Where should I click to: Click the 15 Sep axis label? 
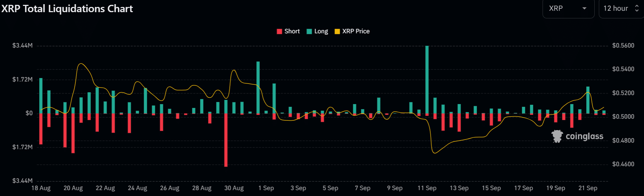tap(492, 188)
